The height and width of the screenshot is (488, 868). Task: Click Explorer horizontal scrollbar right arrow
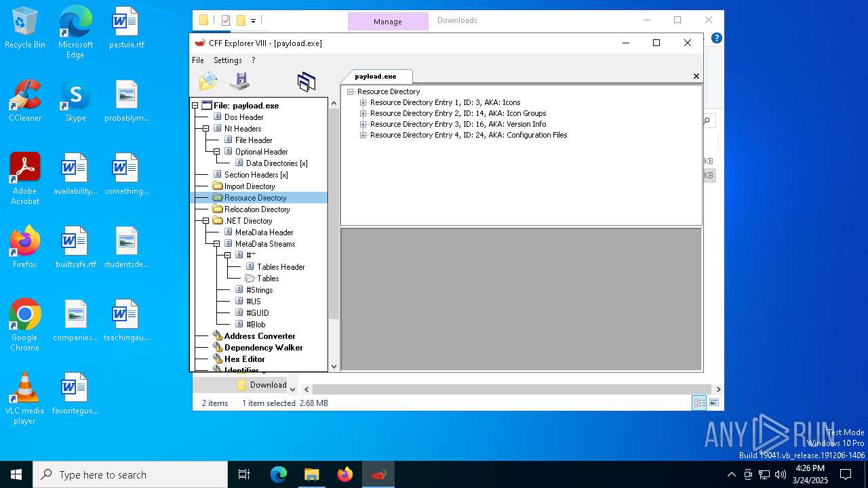tap(718, 389)
